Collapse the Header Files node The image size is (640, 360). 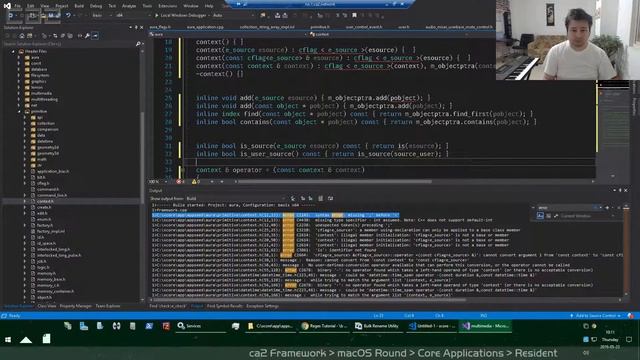[13, 51]
